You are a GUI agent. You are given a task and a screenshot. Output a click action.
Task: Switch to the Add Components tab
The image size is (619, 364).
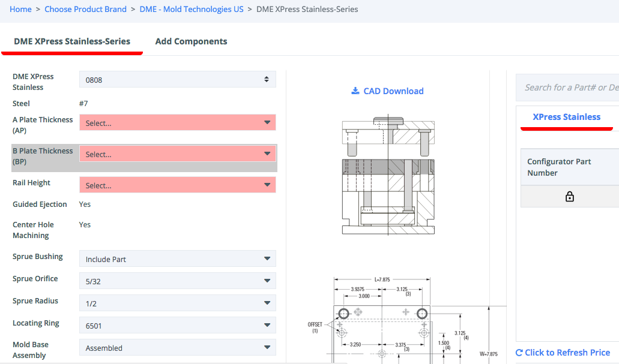point(191,41)
